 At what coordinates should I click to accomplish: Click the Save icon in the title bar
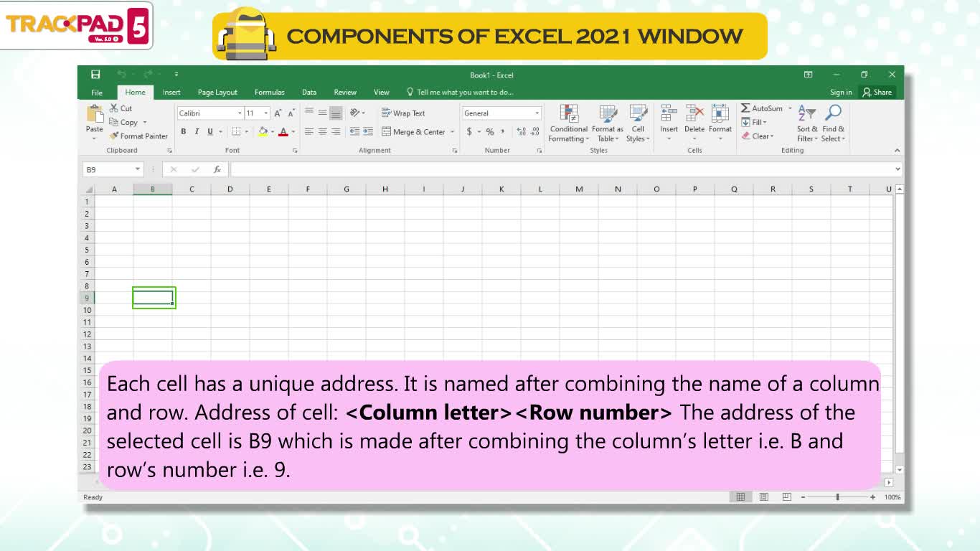pos(95,75)
